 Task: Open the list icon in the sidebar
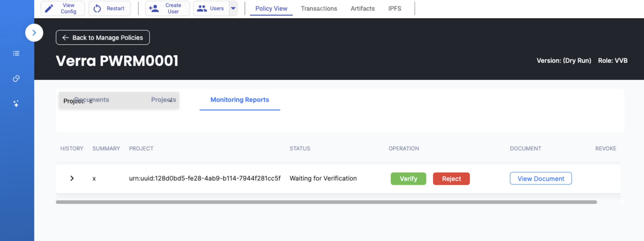point(16,54)
